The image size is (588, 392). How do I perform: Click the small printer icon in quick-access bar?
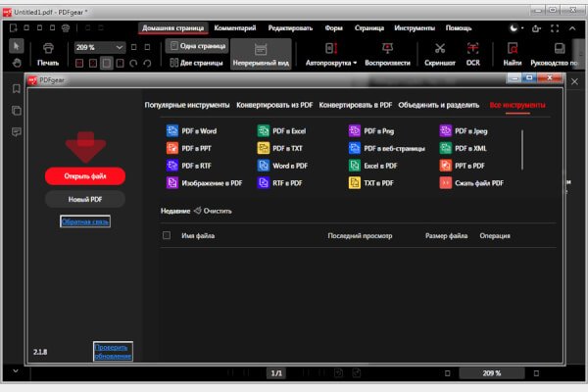pyautogui.click(x=66, y=27)
